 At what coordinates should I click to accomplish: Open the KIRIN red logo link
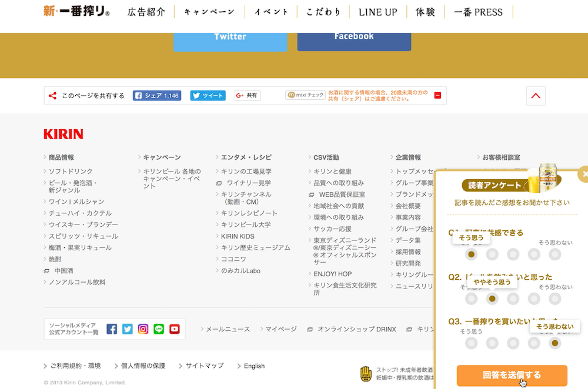coord(64,134)
